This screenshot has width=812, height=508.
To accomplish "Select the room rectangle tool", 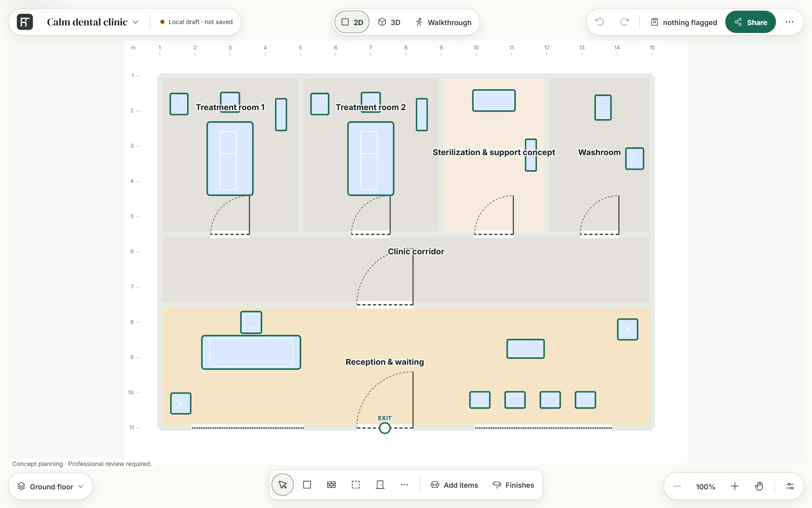I will tap(307, 485).
